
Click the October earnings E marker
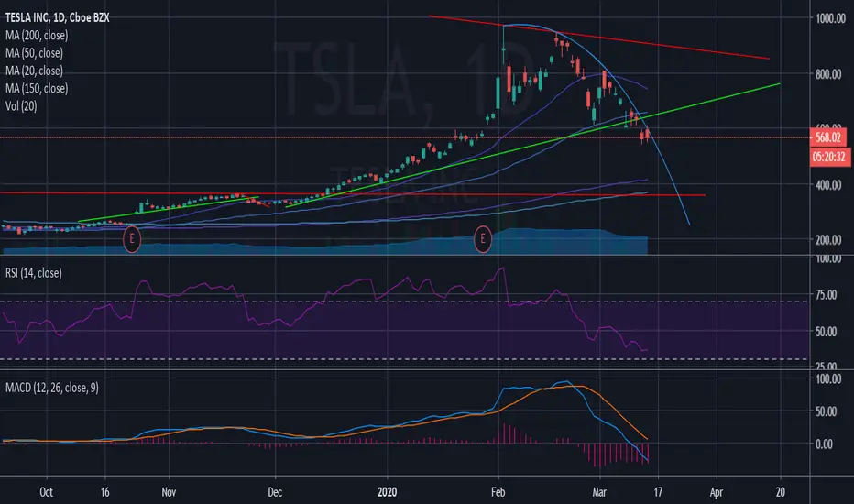(131, 239)
